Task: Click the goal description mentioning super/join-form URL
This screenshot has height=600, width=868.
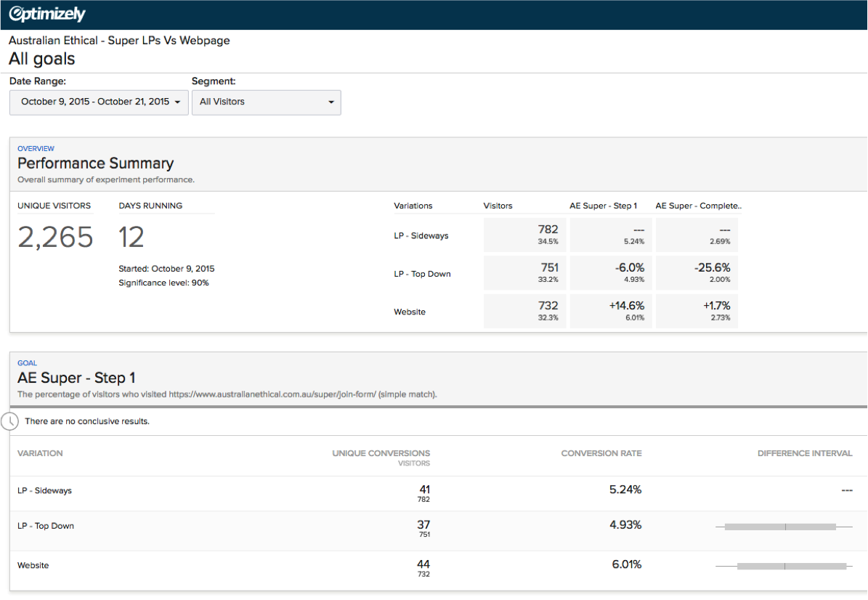Action: pyautogui.click(x=227, y=394)
